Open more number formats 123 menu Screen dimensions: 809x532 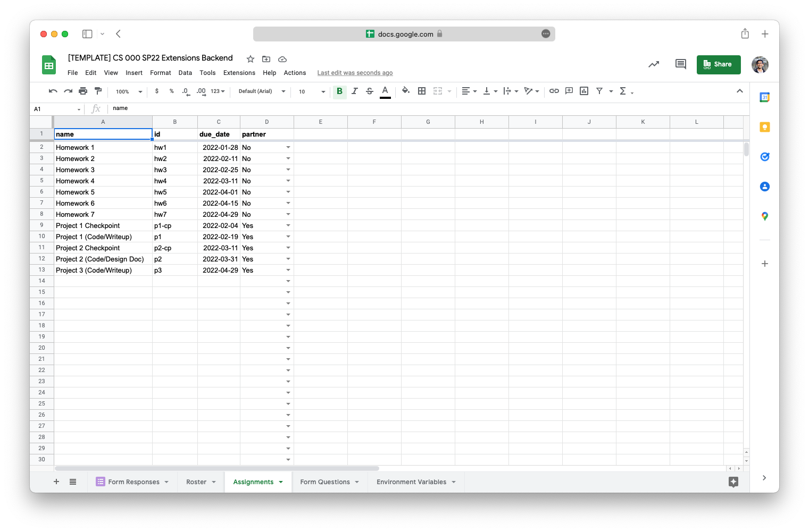pyautogui.click(x=218, y=91)
